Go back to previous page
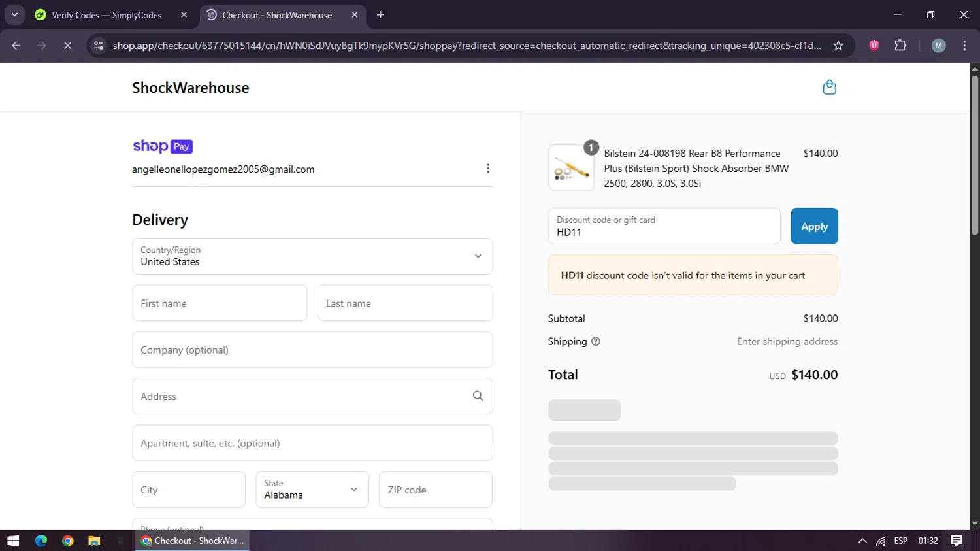Image resolution: width=980 pixels, height=551 pixels. (16, 46)
